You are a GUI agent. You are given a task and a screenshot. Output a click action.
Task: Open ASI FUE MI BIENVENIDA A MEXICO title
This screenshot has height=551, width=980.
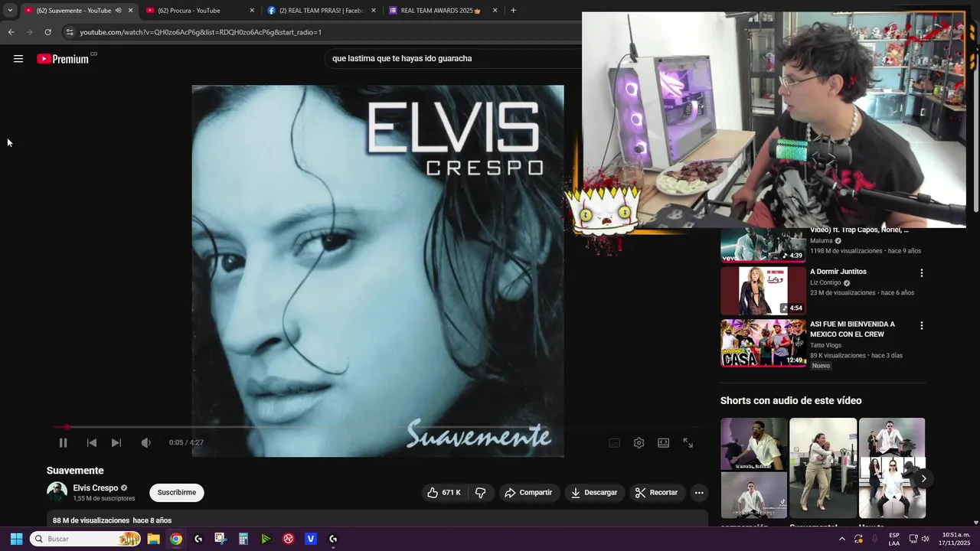(x=852, y=329)
